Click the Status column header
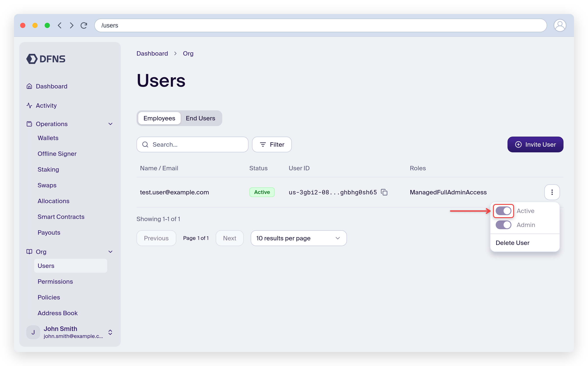This screenshot has width=588, height=366. click(258, 168)
